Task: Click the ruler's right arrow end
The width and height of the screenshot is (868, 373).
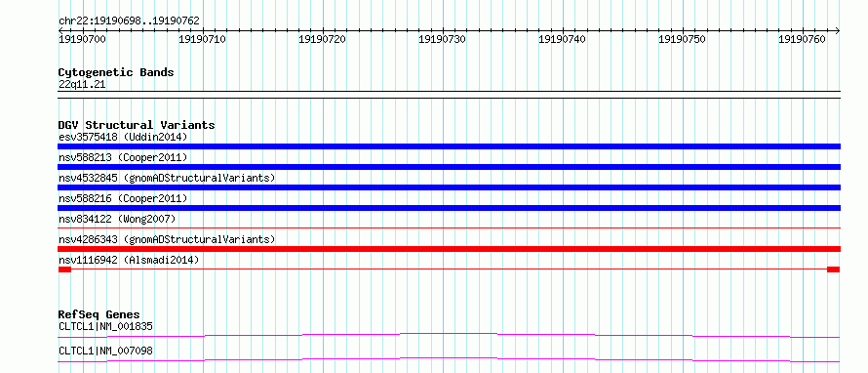Action: pos(837,30)
